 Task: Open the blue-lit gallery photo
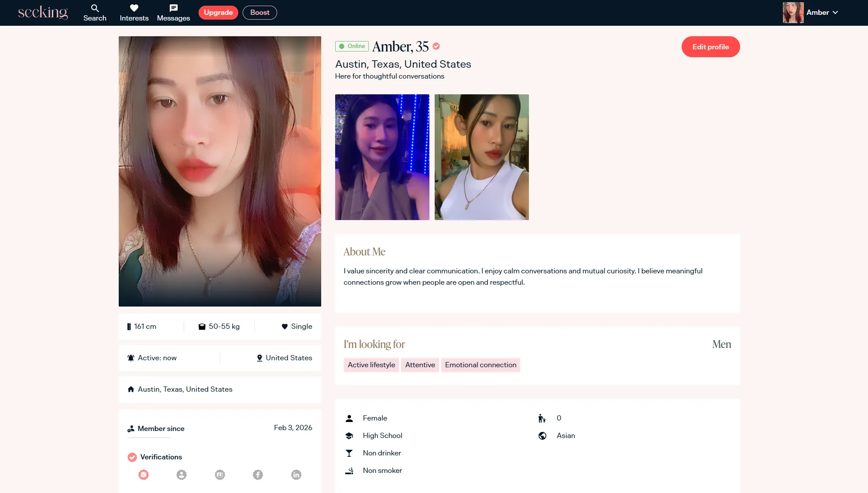(382, 157)
